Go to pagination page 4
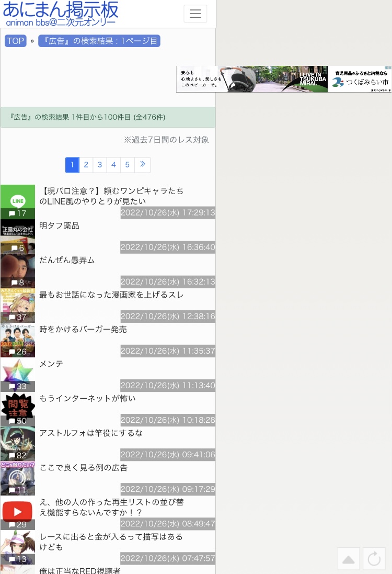Image resolution: width=392 pixels, height=574 pixels. 114,165
